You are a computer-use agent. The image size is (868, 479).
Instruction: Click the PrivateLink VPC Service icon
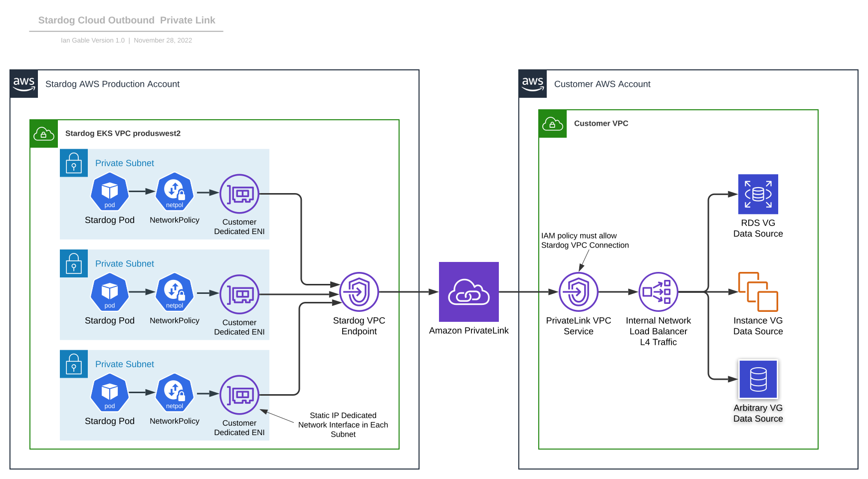coord(579,292)
